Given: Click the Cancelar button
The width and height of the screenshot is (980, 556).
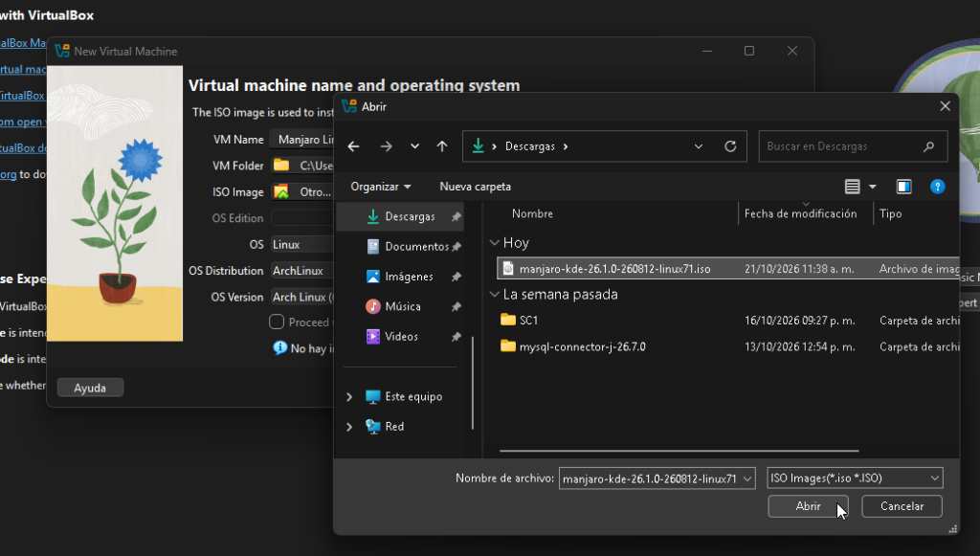Looking at the screenshot, I should (902, 506).
